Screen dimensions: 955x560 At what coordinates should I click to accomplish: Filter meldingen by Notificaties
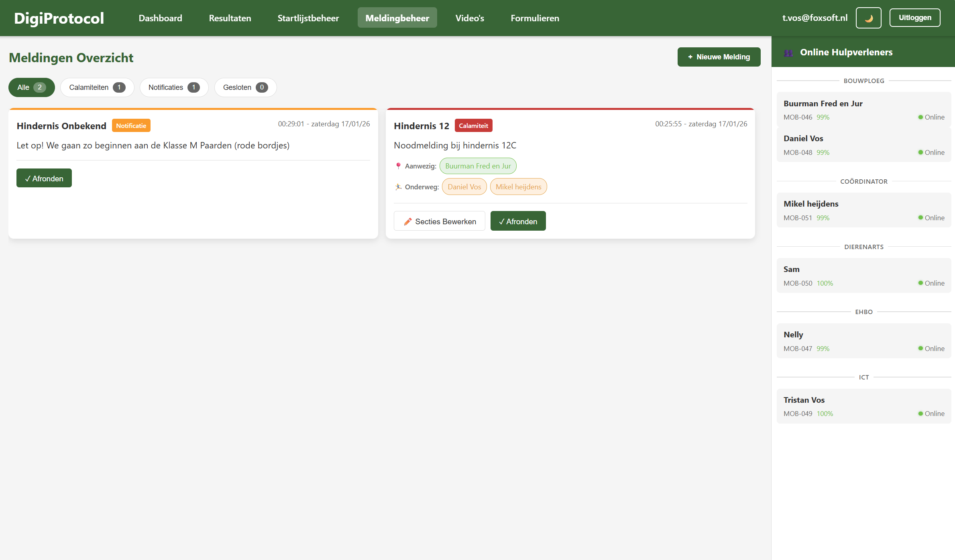pyautogui.click(x=173, y=87)
